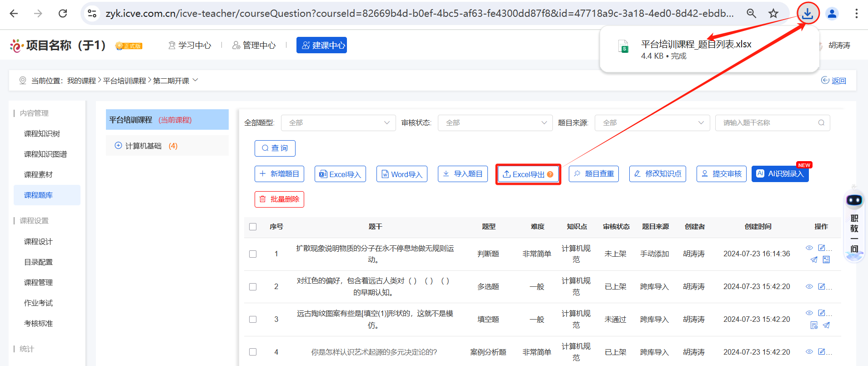Click the rejected-review document icon in row 3
The image size is (868, 366).
pos(814,325)
